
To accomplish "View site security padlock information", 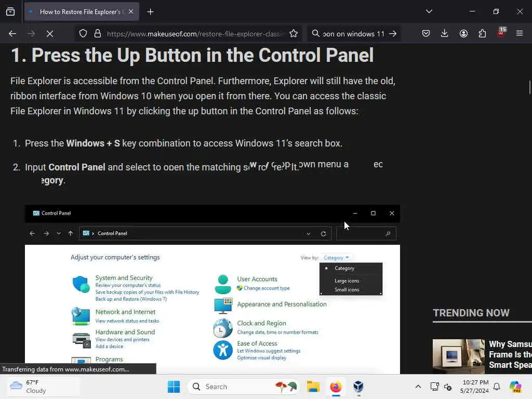I will tap(98, 34).
